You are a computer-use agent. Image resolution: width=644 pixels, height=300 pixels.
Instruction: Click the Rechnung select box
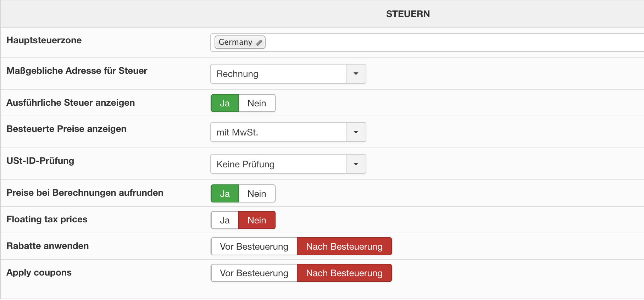click(x=278, y=74)
